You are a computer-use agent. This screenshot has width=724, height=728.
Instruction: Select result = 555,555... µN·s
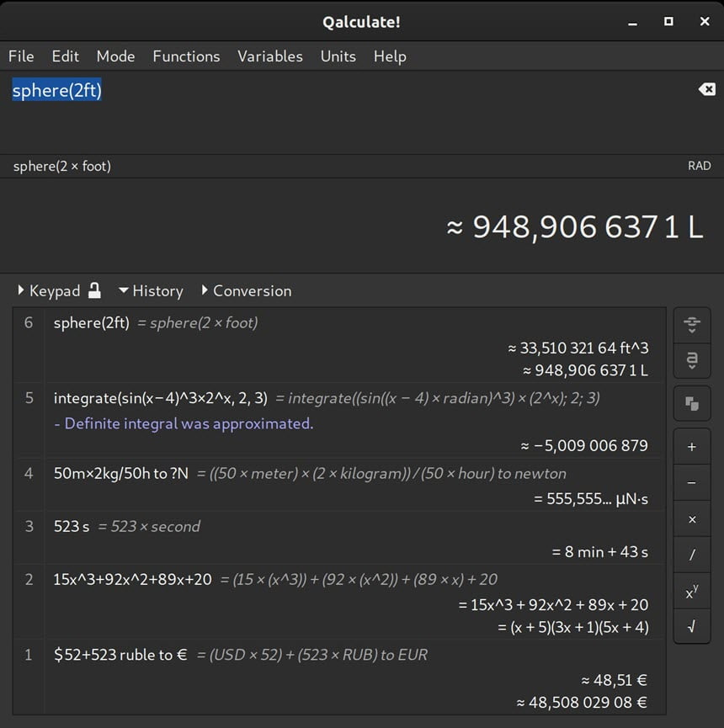coord(591,499)
